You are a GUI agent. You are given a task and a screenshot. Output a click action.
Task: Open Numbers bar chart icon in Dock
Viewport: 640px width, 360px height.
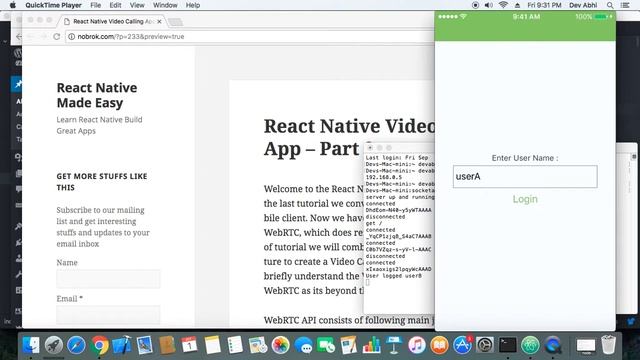(371, 345)
